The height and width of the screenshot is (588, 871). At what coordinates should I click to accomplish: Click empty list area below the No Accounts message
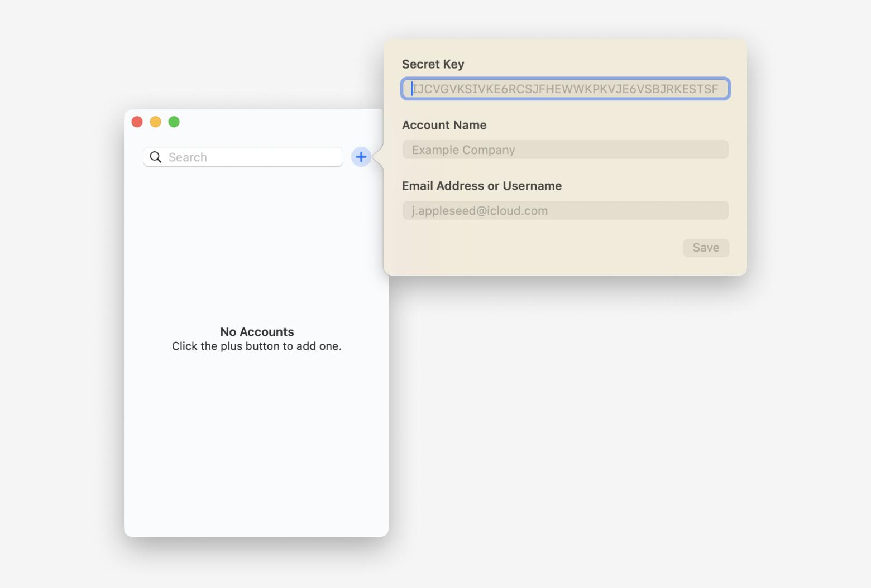click(x=256, y=446)
